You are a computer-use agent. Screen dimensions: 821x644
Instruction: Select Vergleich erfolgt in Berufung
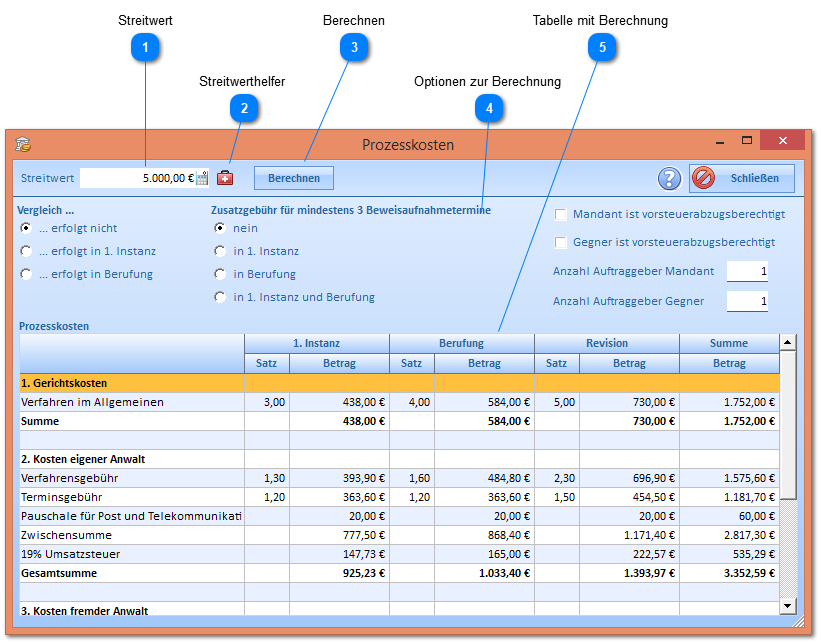(x=26, y=274)
